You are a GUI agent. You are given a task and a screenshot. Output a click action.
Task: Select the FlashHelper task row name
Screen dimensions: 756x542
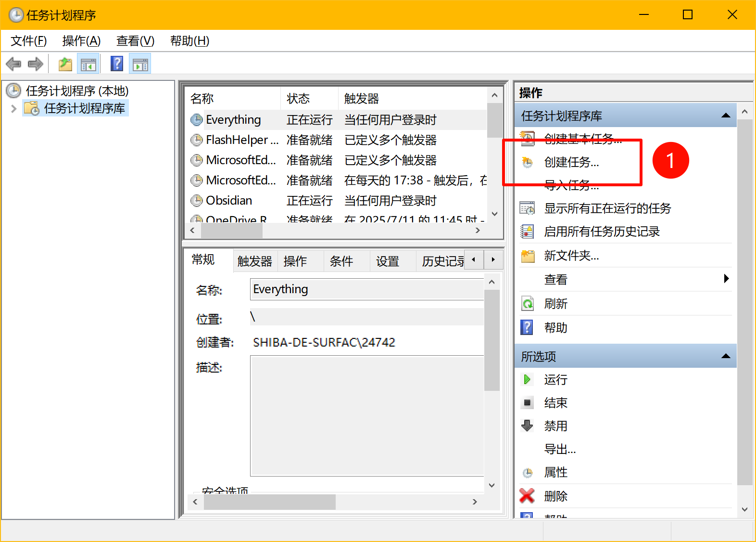click(242, 140)
